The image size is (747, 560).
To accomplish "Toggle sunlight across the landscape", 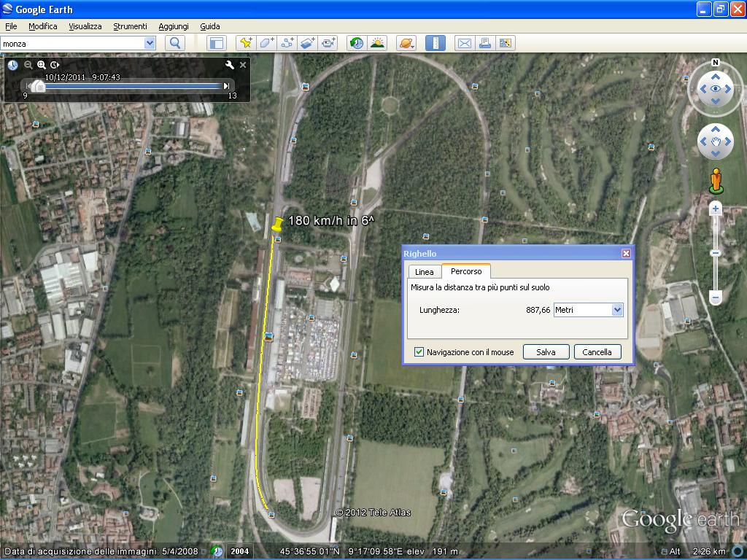I will point(377,43).
